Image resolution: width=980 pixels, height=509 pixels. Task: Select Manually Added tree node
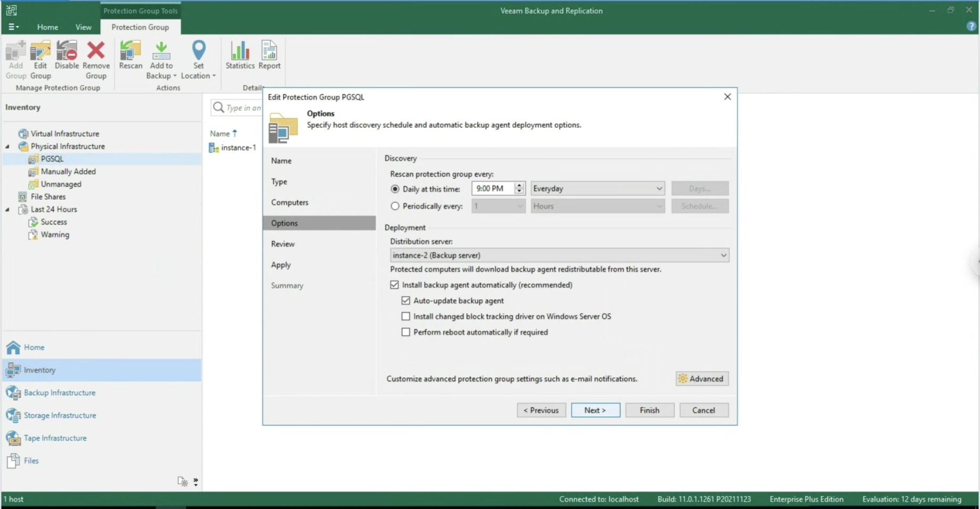coord(68,171)
